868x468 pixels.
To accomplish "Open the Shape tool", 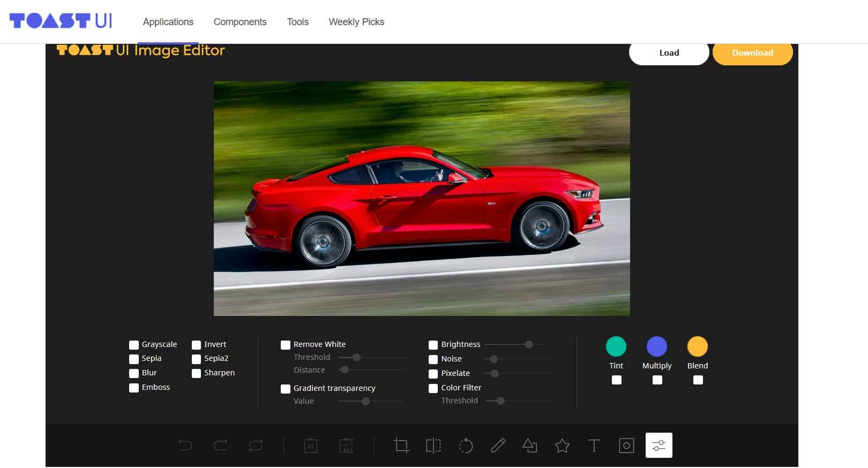I will (530, 446).
